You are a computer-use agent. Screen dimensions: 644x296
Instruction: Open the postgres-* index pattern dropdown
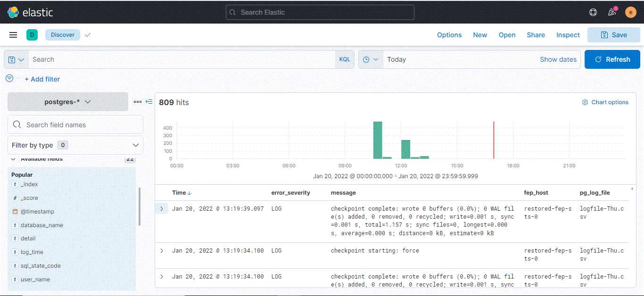click(67, 102)
